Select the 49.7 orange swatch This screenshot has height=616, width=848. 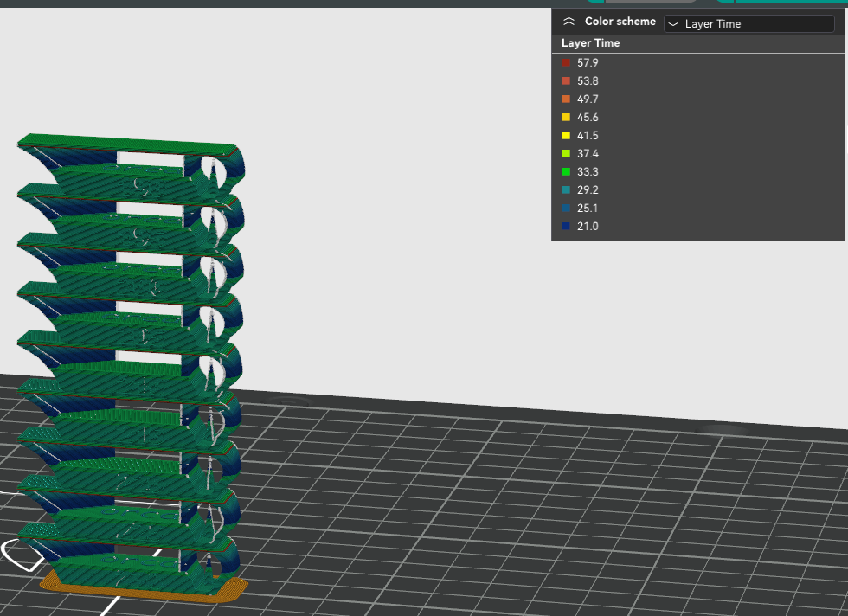pyautogui.click(x=566, y=99)
